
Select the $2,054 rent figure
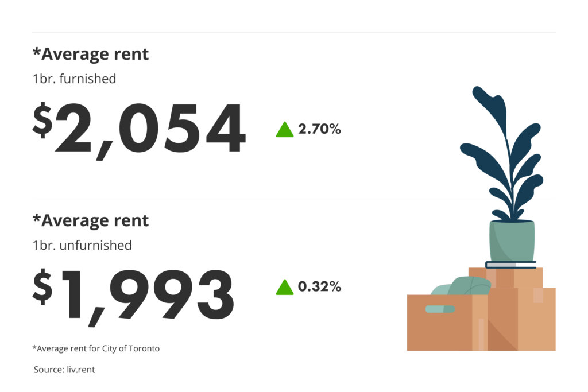pos(139,129)
